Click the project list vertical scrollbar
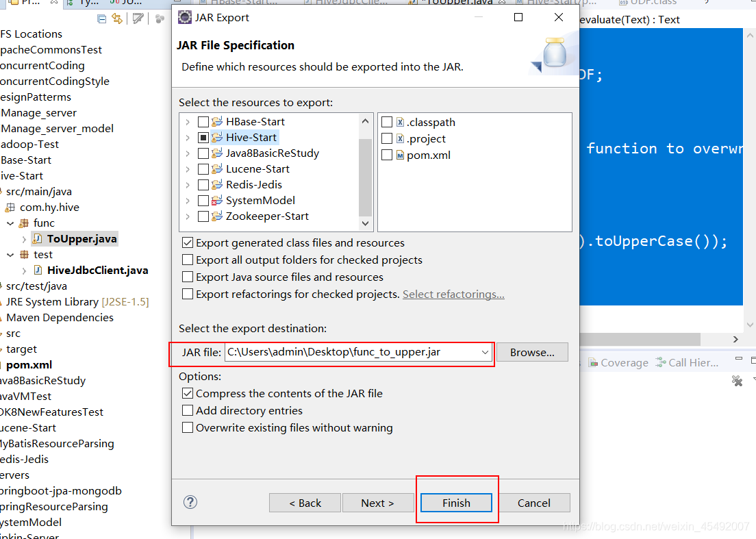The height and width of the screenshot is (539, 756). coord(366,177)
